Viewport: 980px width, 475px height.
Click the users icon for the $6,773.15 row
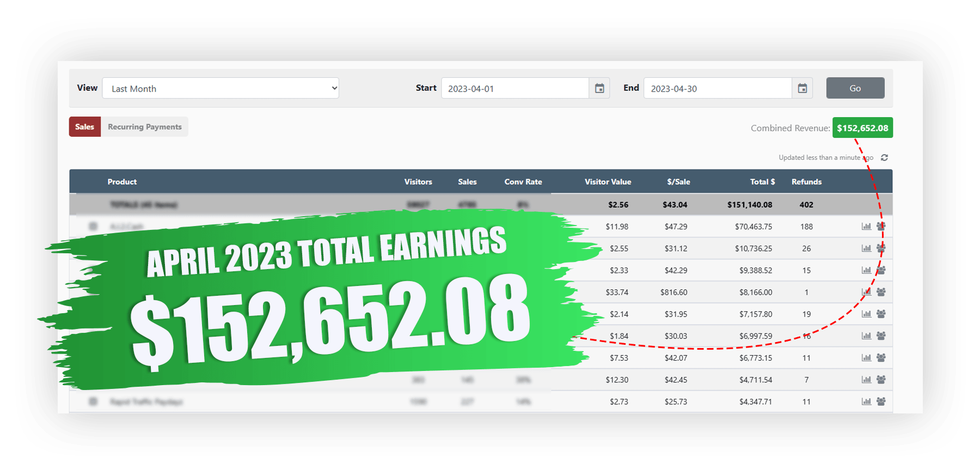click(881, 357)
